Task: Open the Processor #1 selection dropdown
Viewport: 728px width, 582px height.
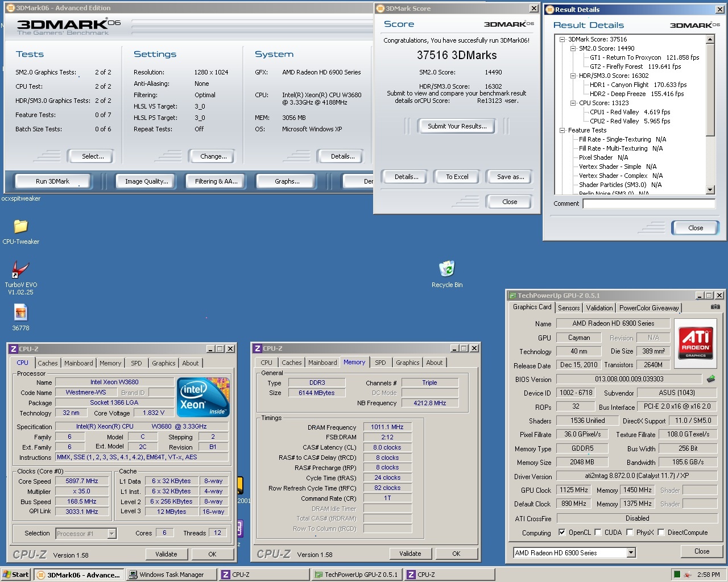Action: [x=111, y=534]
